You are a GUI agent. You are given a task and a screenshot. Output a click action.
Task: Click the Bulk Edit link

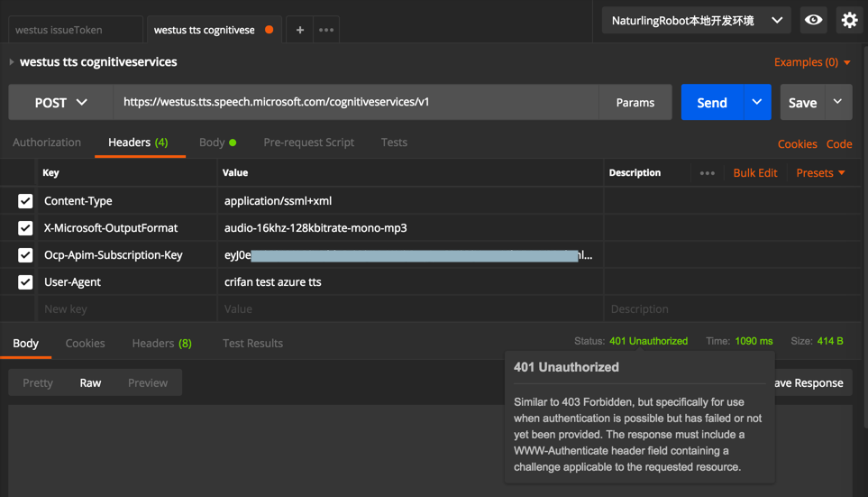coord(754,173)
